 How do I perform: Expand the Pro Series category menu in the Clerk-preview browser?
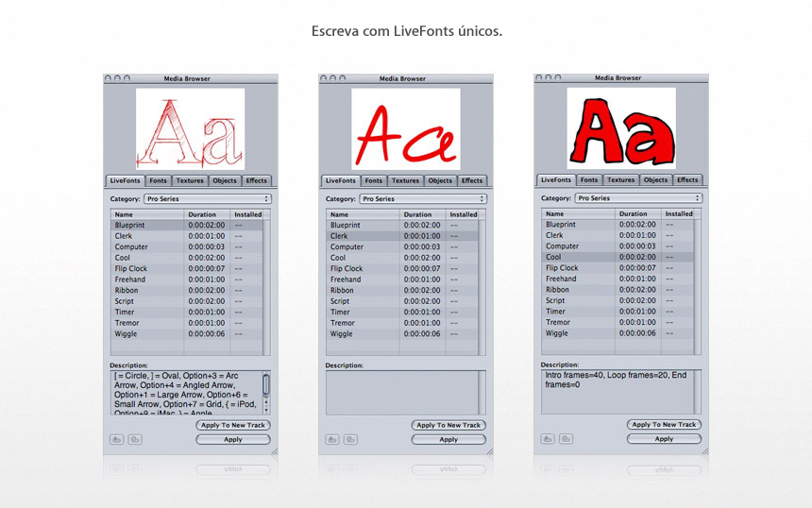422,199
